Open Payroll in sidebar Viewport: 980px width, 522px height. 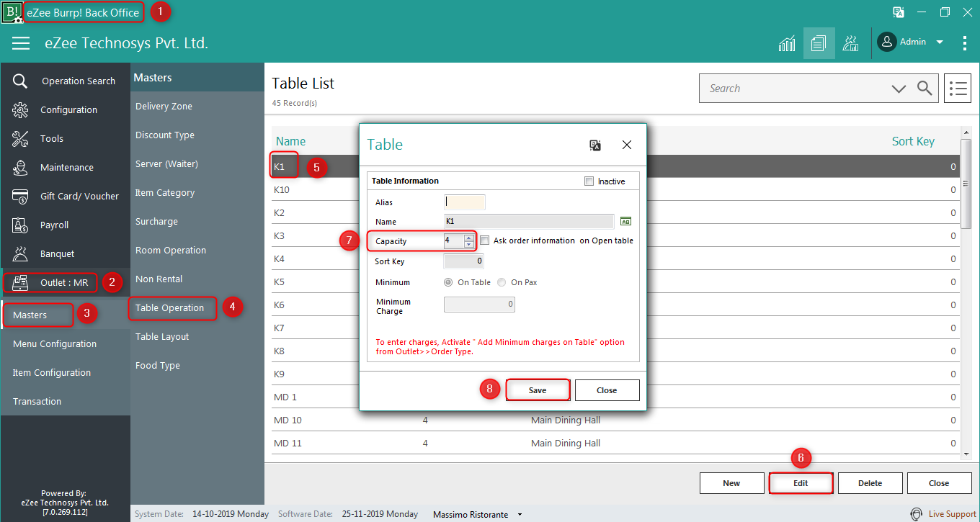(x=66, y=225)
